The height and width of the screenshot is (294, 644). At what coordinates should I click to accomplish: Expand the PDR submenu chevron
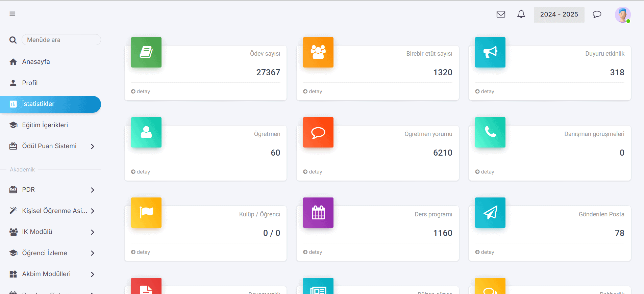pyautogui.click(x=93, y=190)
